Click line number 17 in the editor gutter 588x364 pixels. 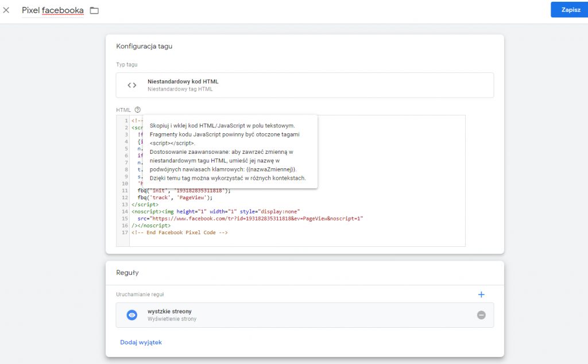tap(125, 233)
